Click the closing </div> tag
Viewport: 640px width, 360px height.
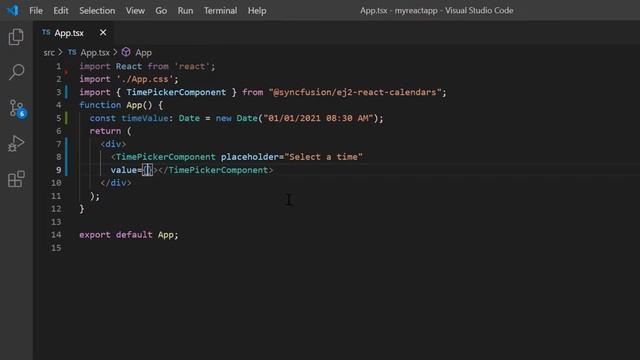(x=116, y=183)
